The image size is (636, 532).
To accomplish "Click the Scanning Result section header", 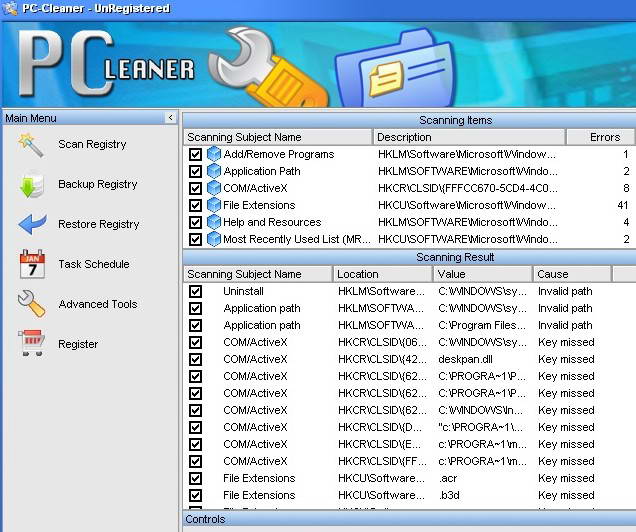I will tap(409, 257).
